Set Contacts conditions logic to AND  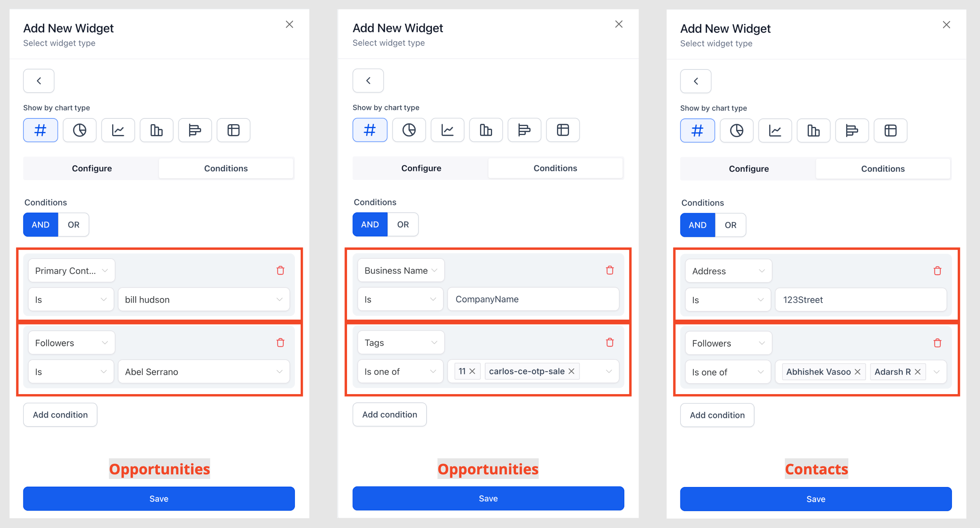pyautogui.click(x=697, y=225)
